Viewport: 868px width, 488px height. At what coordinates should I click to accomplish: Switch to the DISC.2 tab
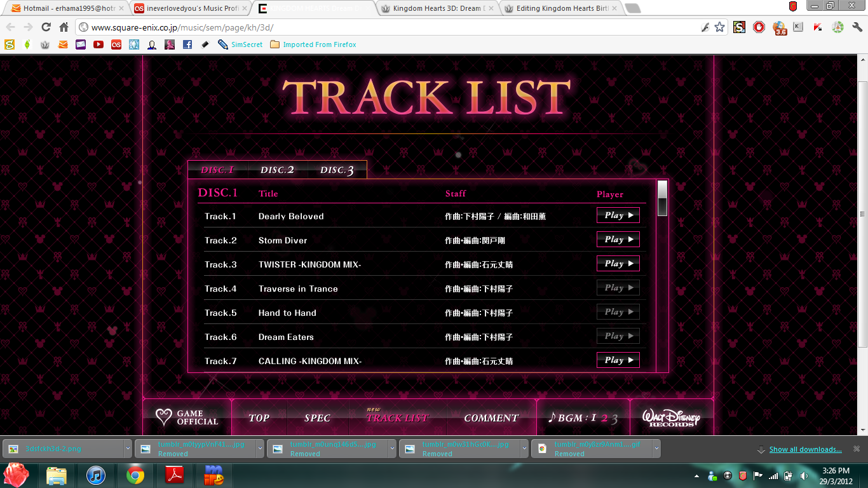point(277,170)
